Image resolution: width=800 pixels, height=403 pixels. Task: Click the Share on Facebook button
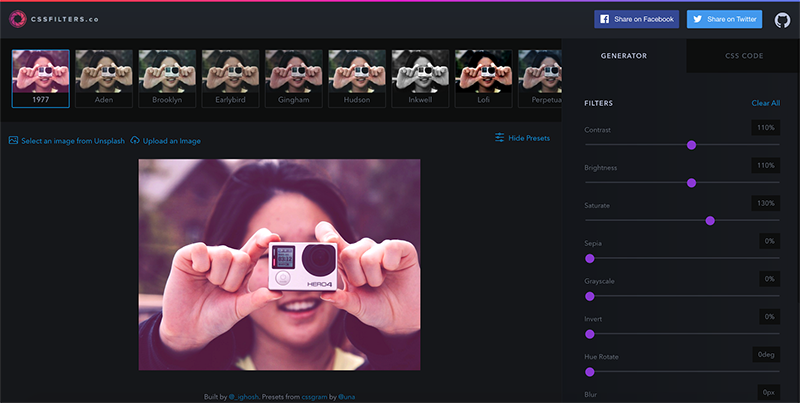click(636, 19)
